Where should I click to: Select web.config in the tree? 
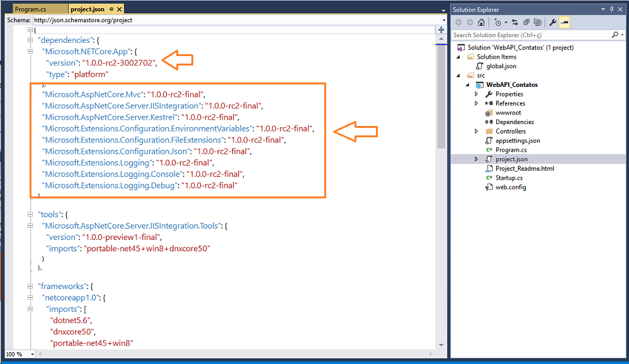511,187
